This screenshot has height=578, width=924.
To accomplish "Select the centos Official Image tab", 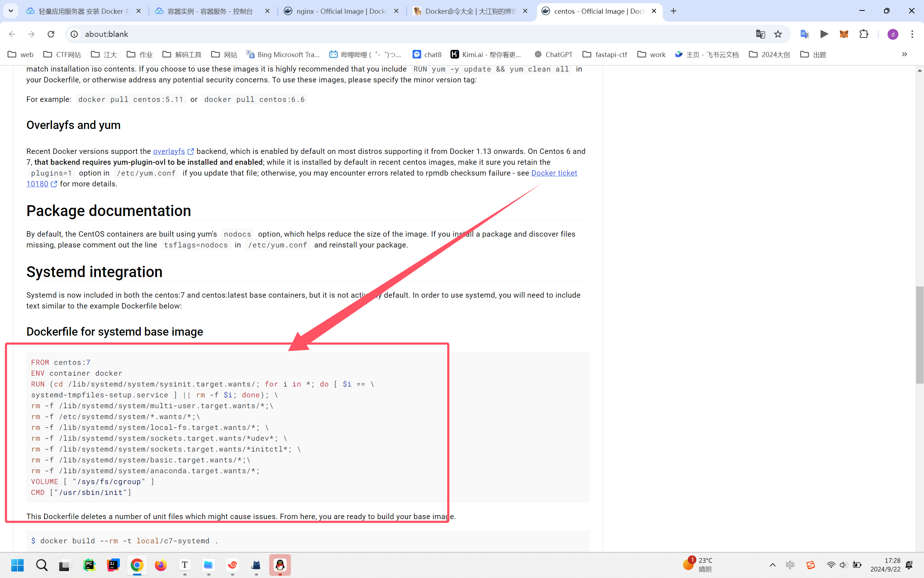I will click(x=600, y=11).
